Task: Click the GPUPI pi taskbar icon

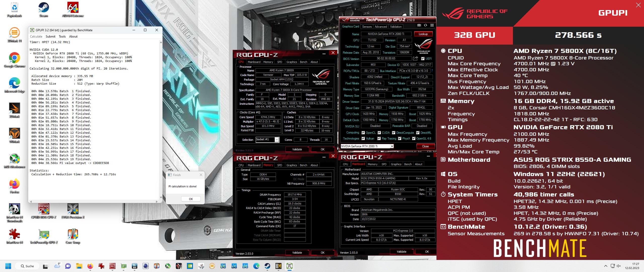Action: [289, 266]
